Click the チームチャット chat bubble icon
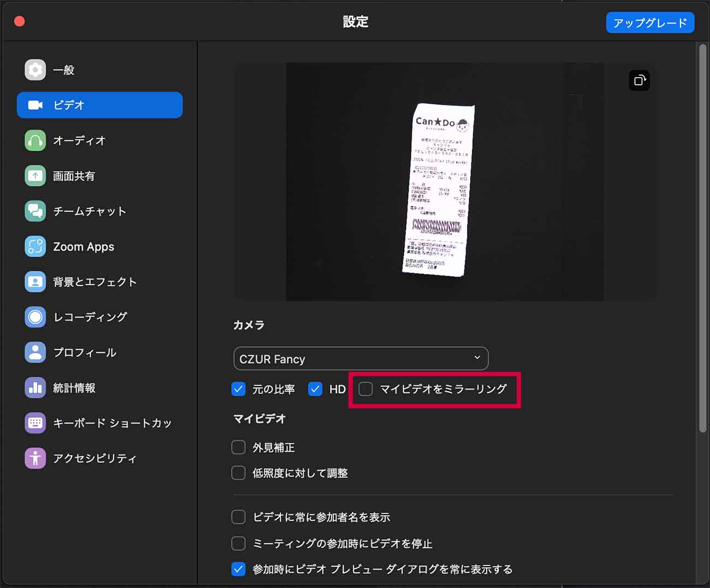 point(35,211)
